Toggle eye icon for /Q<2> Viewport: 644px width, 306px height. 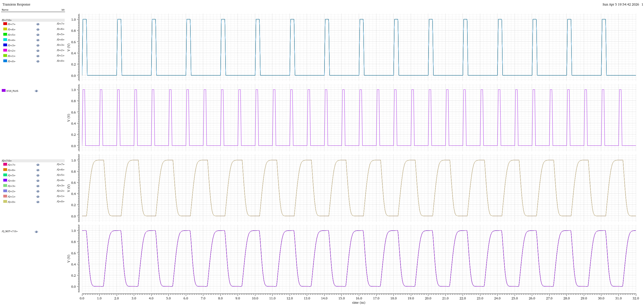coord(38,191)
